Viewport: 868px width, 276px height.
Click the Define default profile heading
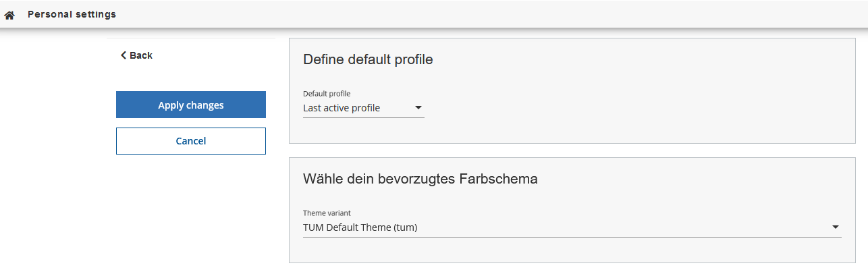pyautogui.click(x=368, y=59)
